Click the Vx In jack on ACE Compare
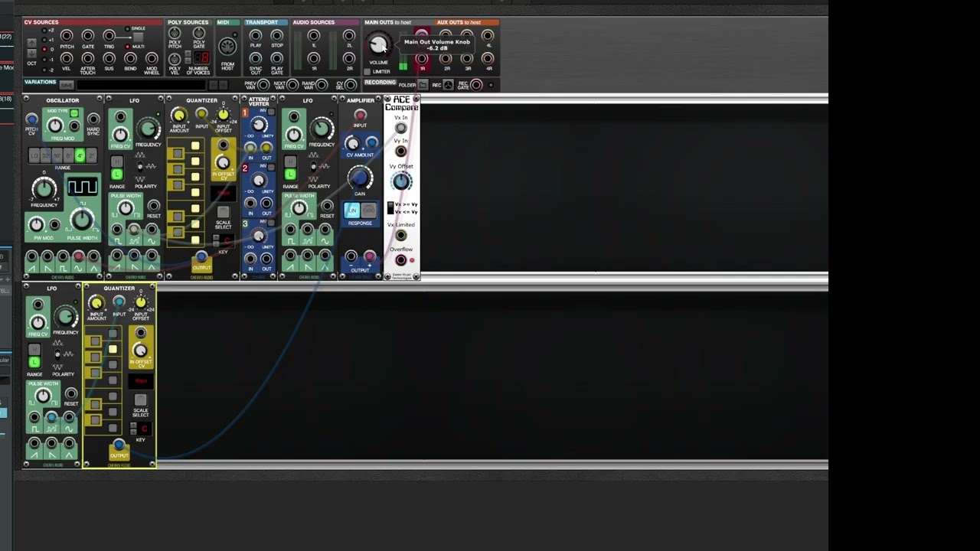 tap(400, 128)
